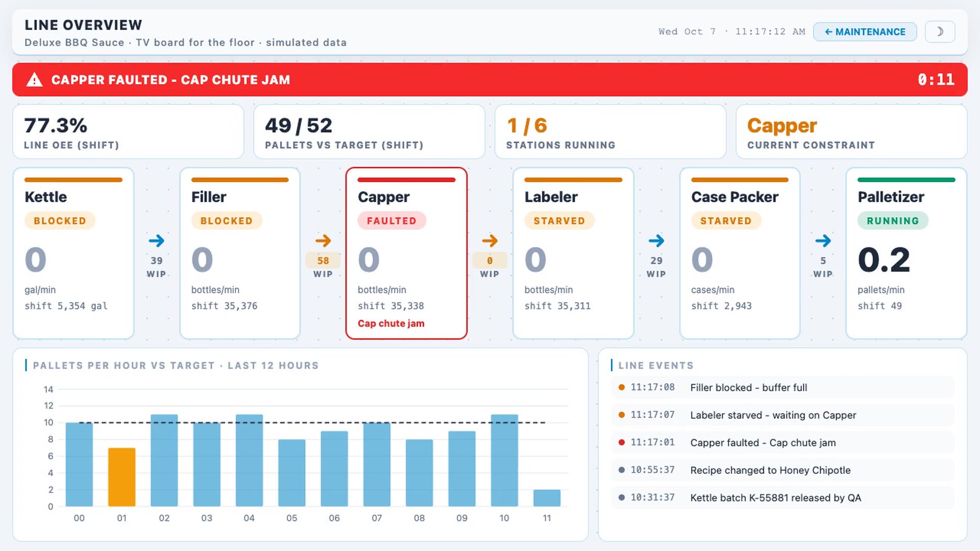Select the Filler station card title
Image resolution: width=980 pixels, height=551 pixels.
click(209, 197)
